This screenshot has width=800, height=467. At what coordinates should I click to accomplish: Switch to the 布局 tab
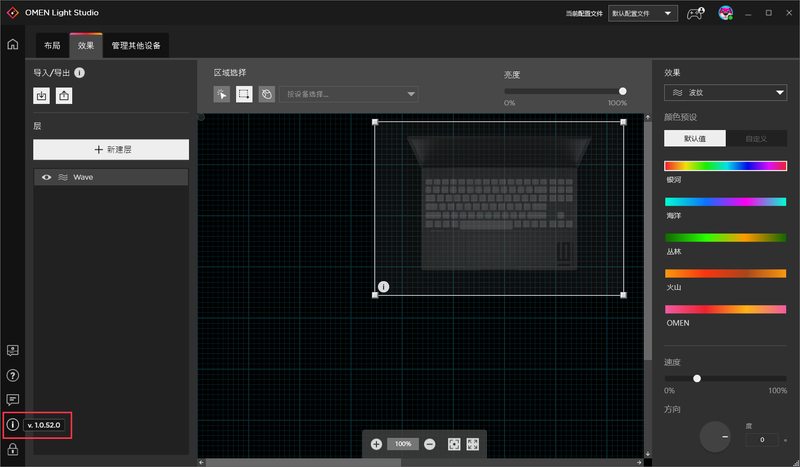coord(52,46)
